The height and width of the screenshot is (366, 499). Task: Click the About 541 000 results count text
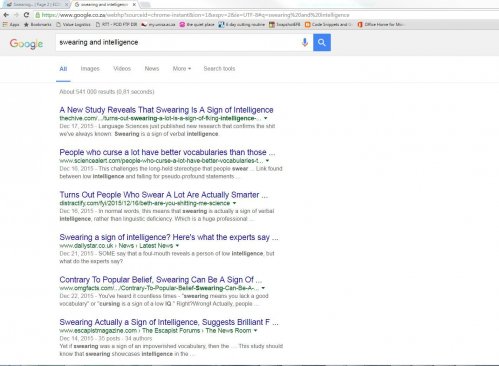107,92
